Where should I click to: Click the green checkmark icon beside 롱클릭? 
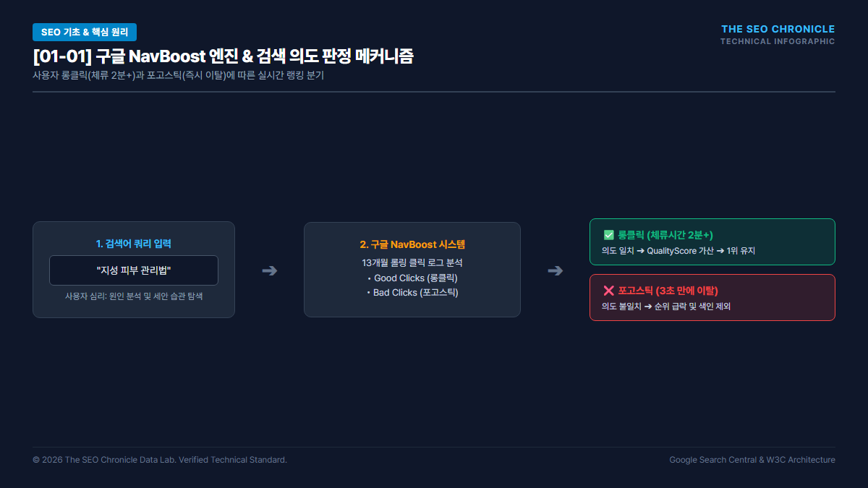(x=608, y=235)
